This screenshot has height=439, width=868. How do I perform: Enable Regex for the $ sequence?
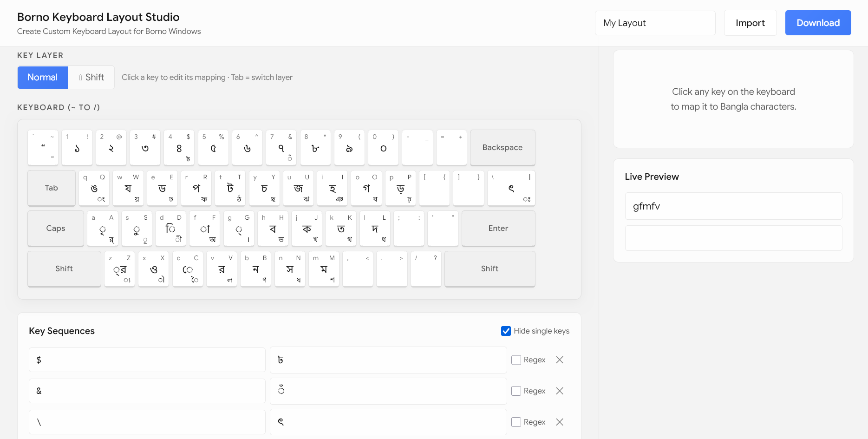(516, 360)
